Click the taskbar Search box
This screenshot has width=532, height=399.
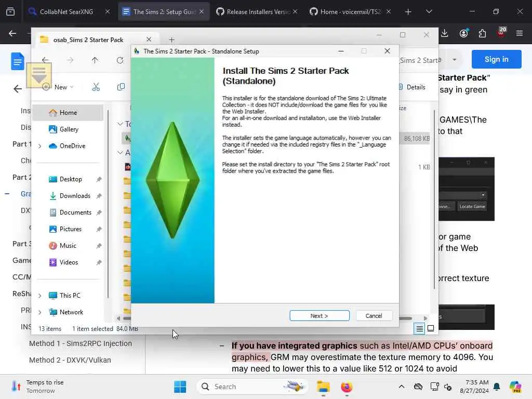[252, 387]
